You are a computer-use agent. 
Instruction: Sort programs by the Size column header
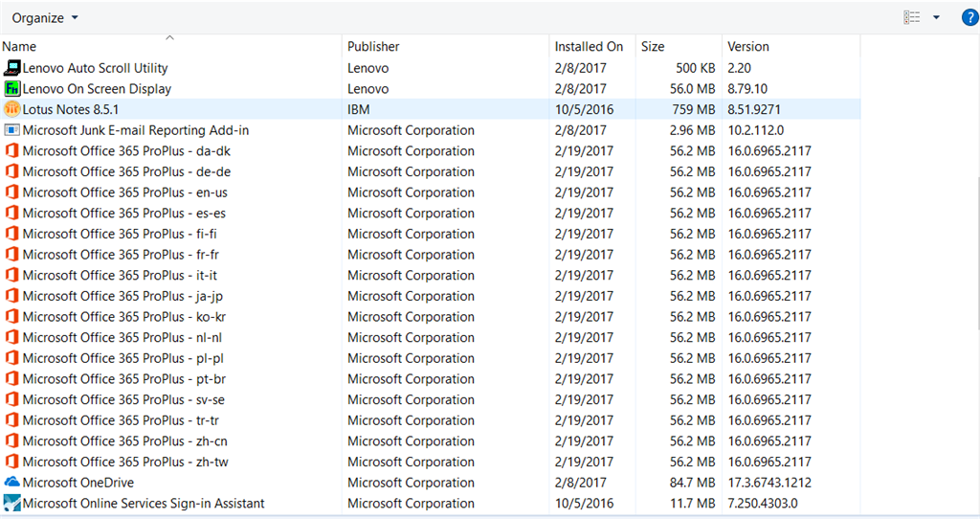pyautogui.click(x=653, y=47)
